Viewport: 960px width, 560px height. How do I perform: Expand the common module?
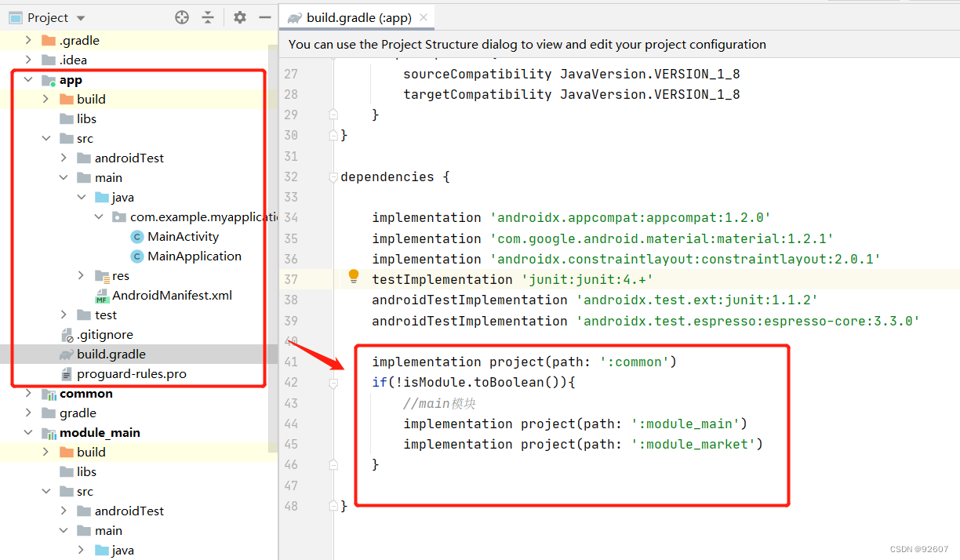pyautogui.click(x=28, y=393)
